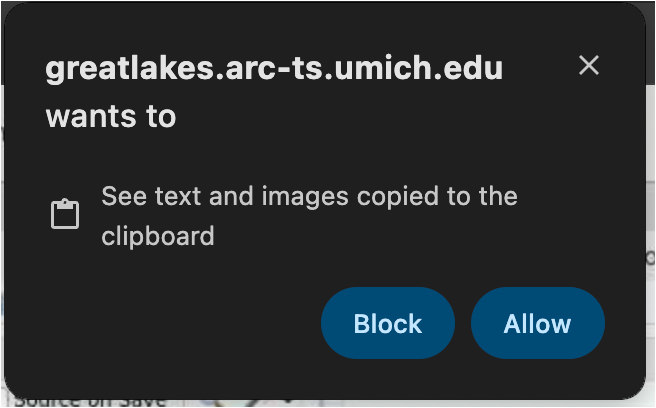Click the word "clipboard" in the permission text
This screenshot has width=656, height=408.
tap(158, 237)
